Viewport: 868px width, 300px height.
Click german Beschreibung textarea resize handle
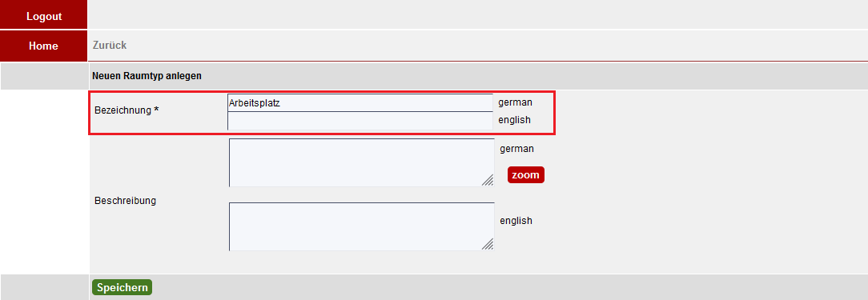pyautogui.click(x=488, y=181)
